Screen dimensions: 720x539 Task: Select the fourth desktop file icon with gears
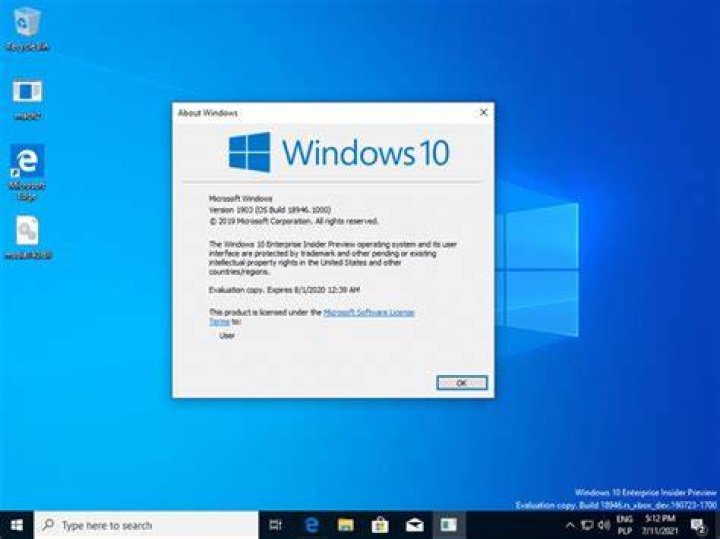[x=28, y=237]
